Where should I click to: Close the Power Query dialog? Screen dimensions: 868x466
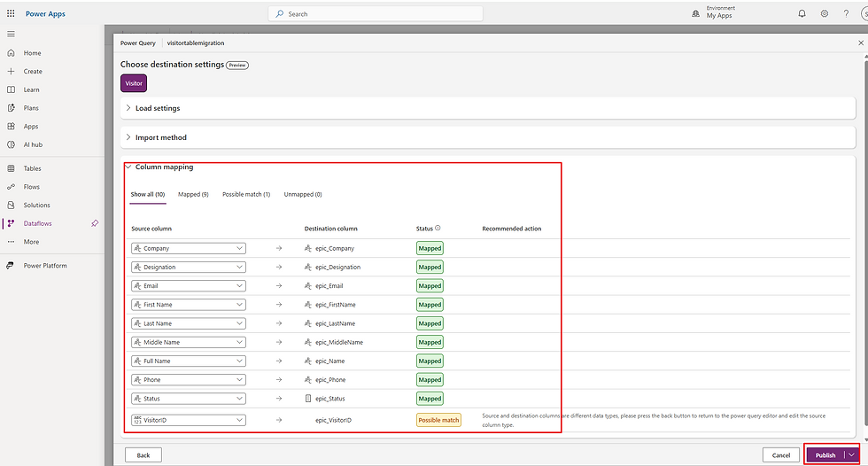click(x=861, y=43)
